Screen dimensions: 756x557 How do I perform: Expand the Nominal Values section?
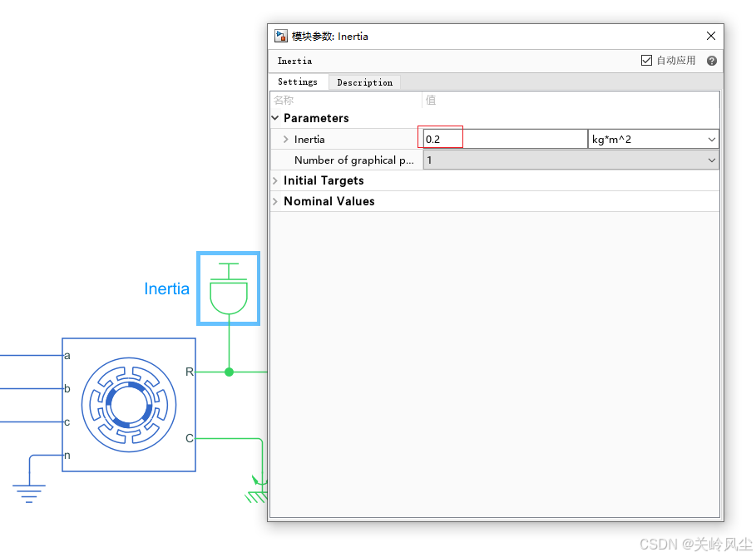(x=275, y=201)
